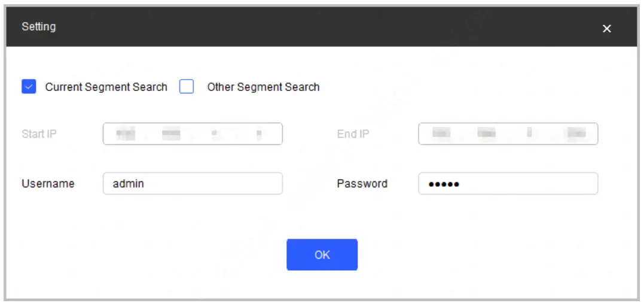The image size is (644, 306).
Task: Click the Username label
Action: tap(48, 184)
